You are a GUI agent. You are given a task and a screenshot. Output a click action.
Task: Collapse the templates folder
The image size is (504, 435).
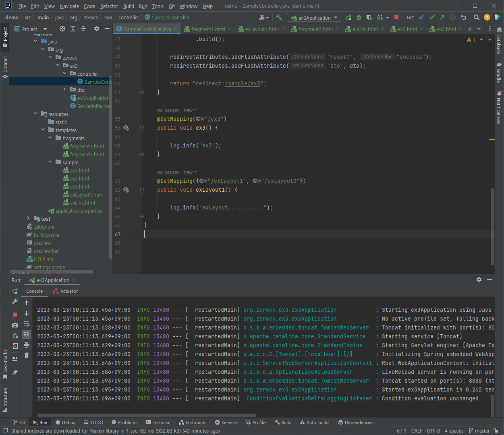pos(43,130)
